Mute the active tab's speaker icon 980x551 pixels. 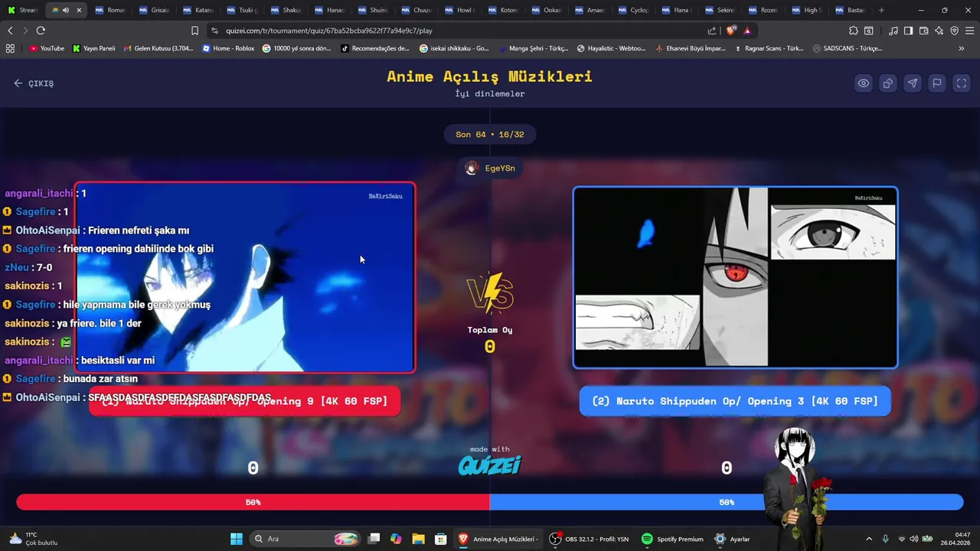[x=66, y=10]
